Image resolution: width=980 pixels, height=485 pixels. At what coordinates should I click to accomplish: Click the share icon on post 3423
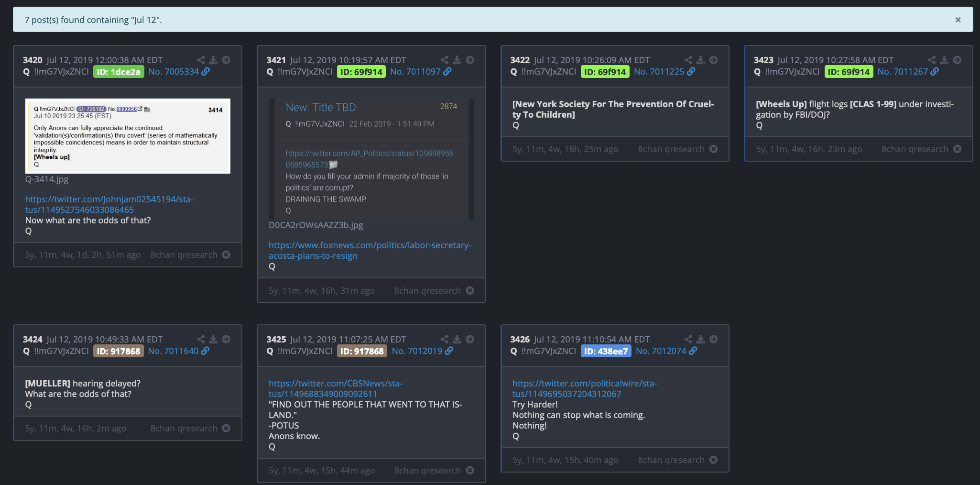pos(932,60)
